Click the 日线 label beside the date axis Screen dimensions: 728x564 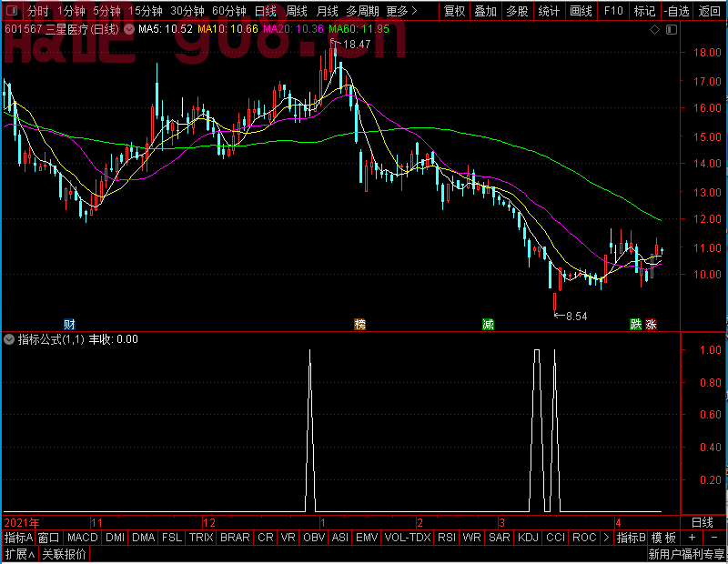pos(702,523)
